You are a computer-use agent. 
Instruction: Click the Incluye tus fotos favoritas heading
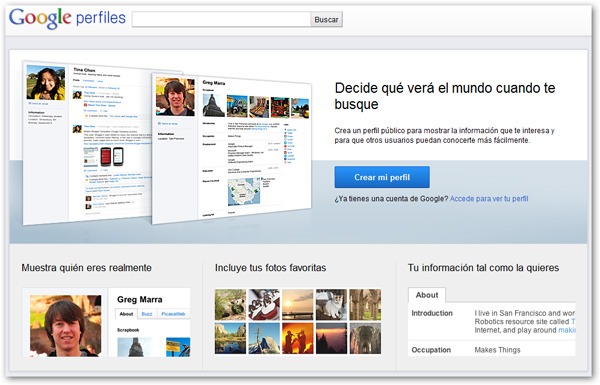coord(271,268)
